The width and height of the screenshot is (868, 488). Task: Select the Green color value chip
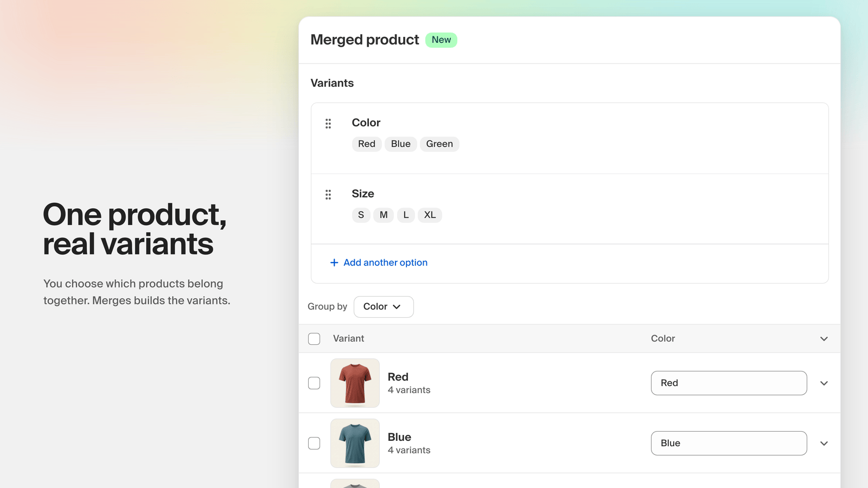tap(439, 144)
